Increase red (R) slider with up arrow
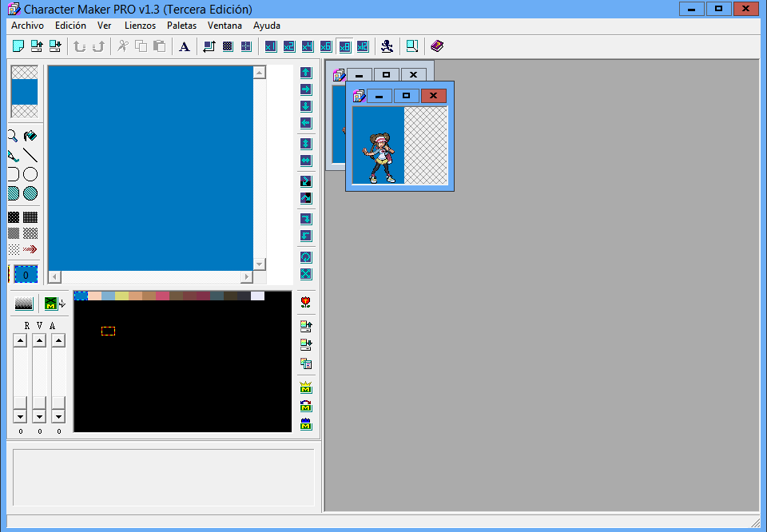The image size is (767, 532). [20, 340]
